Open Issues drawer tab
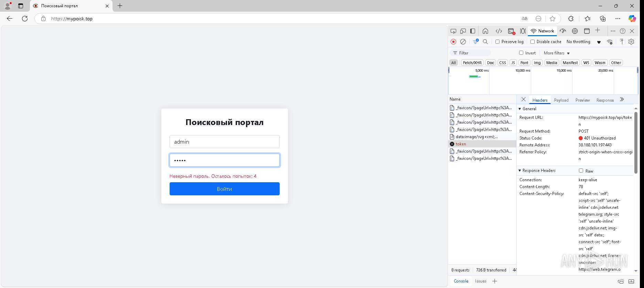 (x=481, y=281)
